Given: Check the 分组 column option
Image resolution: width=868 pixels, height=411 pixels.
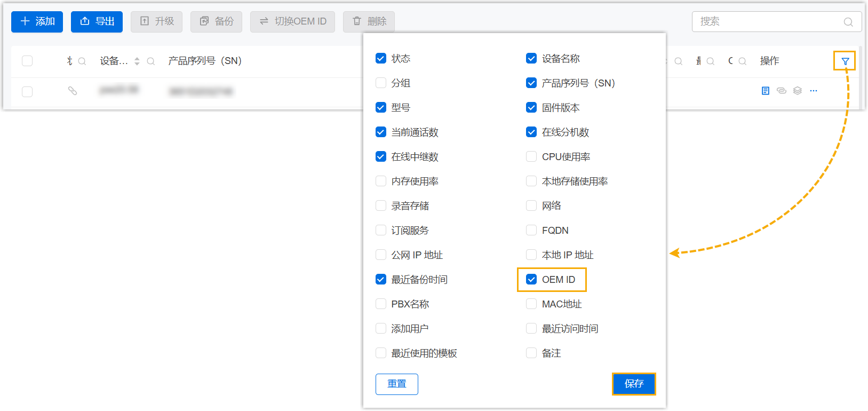Looking at the screenshot, I should tap(381, 83).
